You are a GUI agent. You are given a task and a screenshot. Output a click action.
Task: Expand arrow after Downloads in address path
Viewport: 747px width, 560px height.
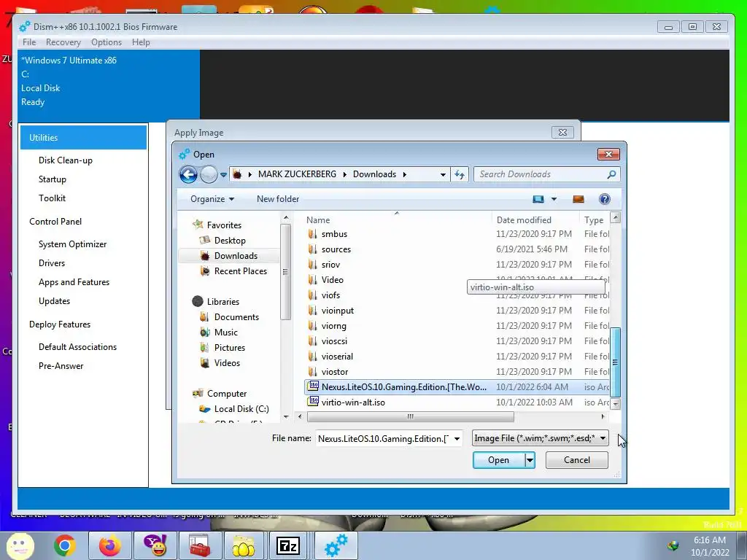(404, 175)
